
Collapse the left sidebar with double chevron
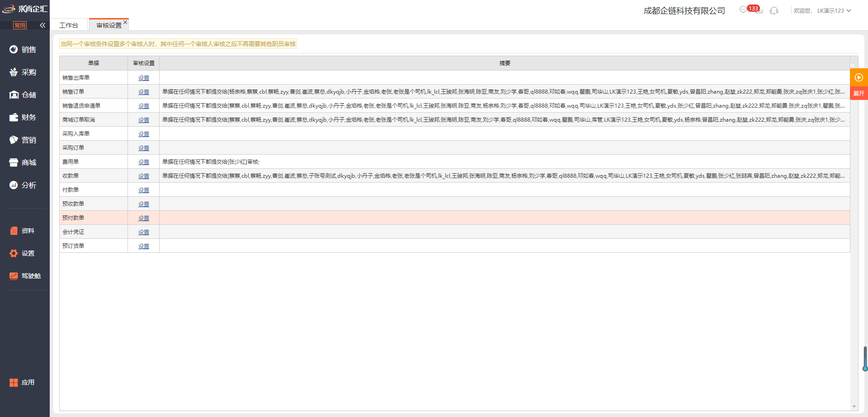point(42,25)
